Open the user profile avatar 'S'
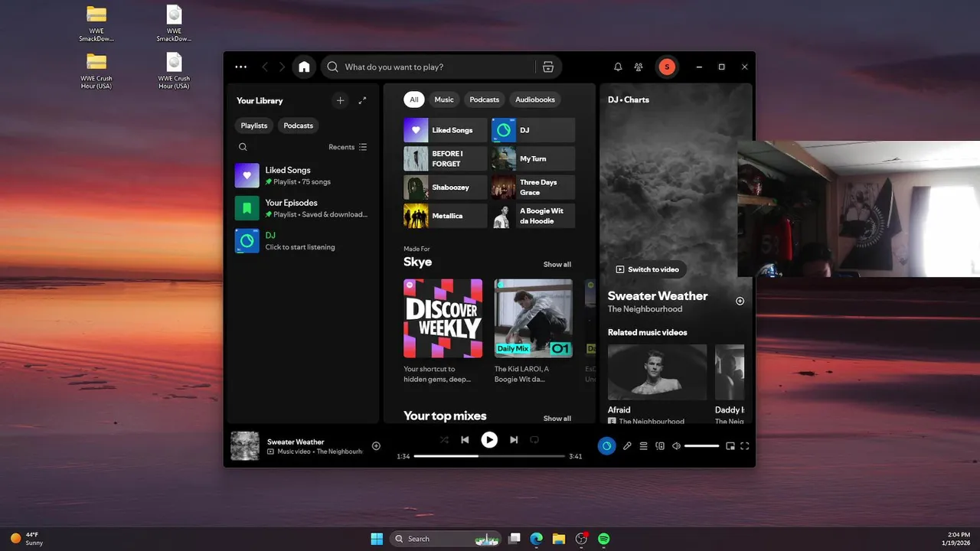The height and width of the screenshot is (551, 980). tap(667, 67)
